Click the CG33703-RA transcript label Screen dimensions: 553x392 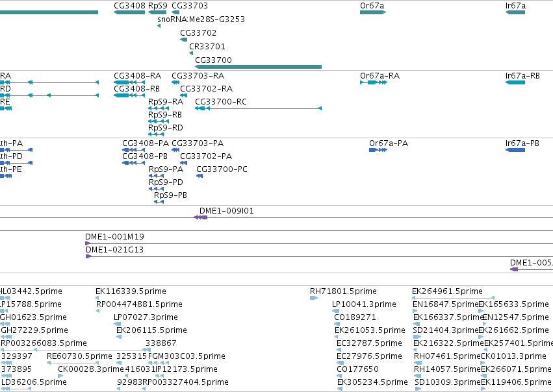click(198, 76)
